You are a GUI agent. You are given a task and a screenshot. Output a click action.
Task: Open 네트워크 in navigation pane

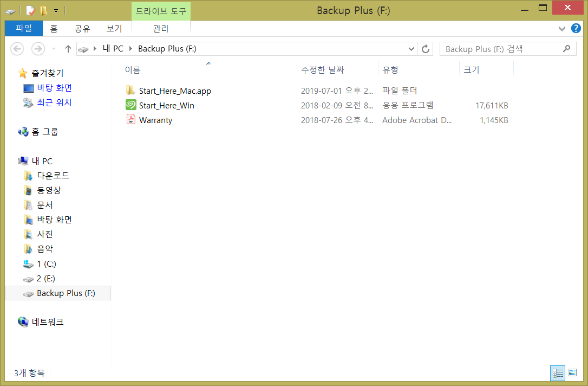pyautogui.click(x=48, y=322)
